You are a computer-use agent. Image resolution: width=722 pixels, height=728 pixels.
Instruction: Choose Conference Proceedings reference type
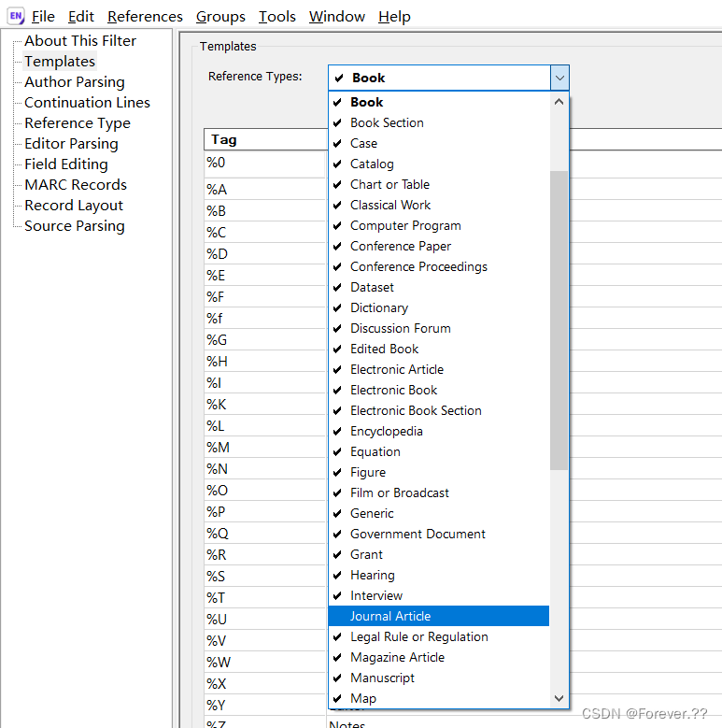coord(438,267)
